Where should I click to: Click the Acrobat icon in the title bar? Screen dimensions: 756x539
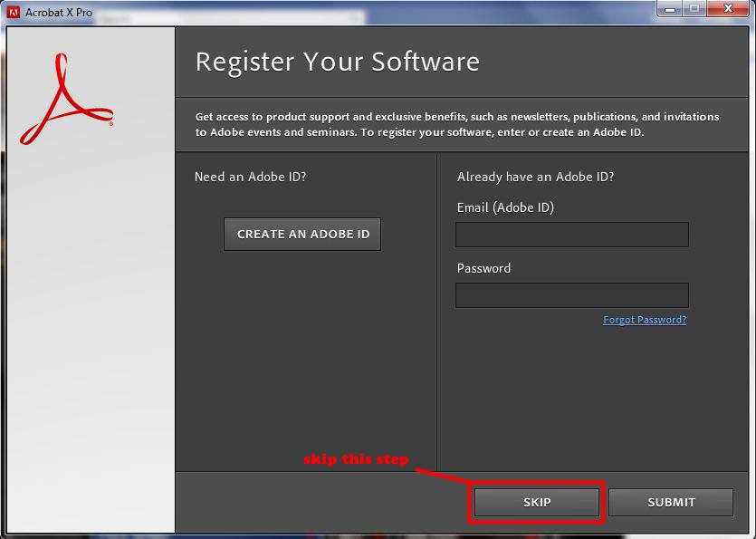13,12
